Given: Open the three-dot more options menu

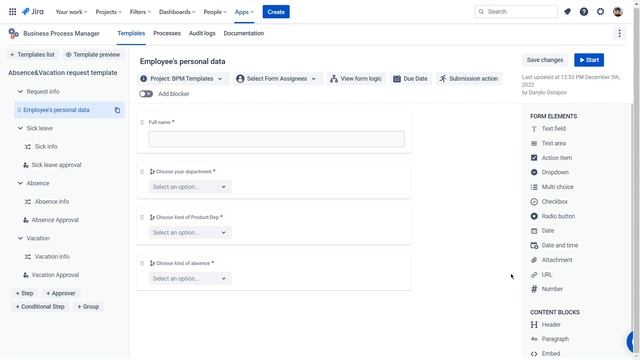Looking at the screenshot, I should [619, 33].
